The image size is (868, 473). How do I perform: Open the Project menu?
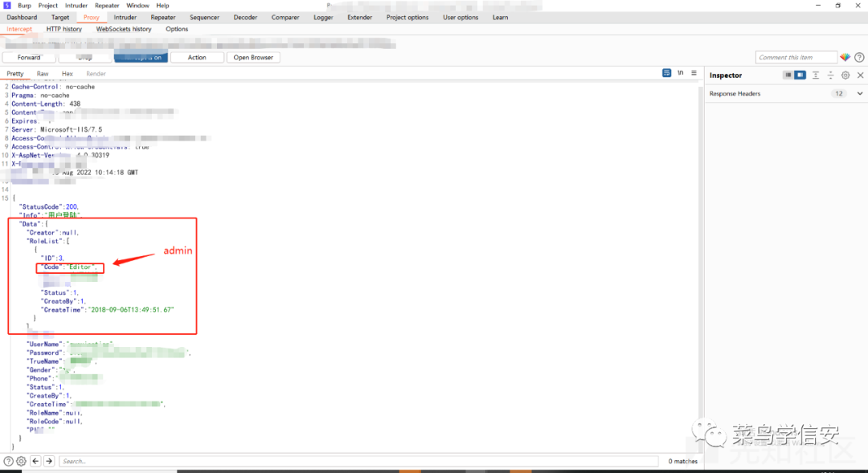tap(48, 6)
